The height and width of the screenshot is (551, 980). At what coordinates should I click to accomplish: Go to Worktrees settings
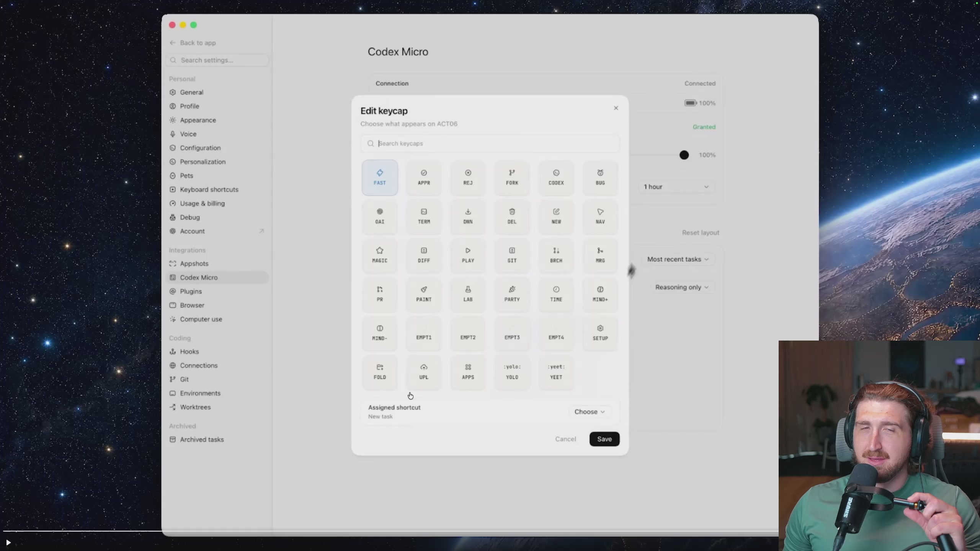pyautogui.click(x=217, y=407)
